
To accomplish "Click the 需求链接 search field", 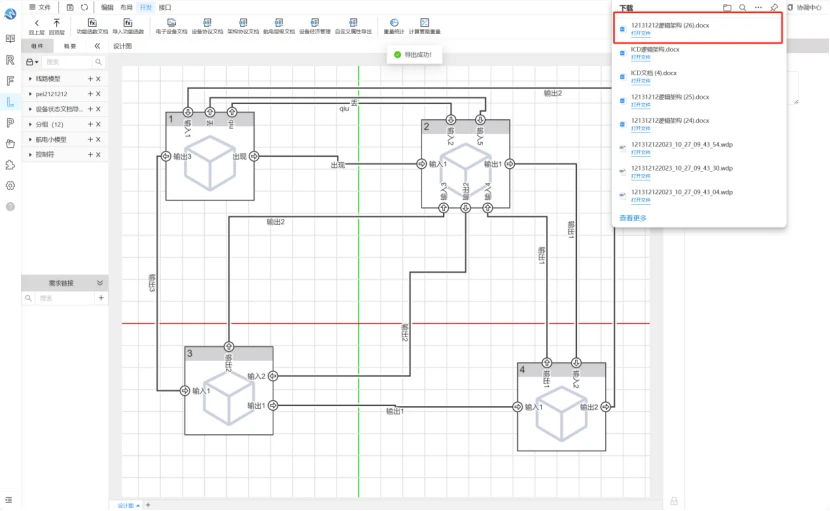I will [64, 298].
